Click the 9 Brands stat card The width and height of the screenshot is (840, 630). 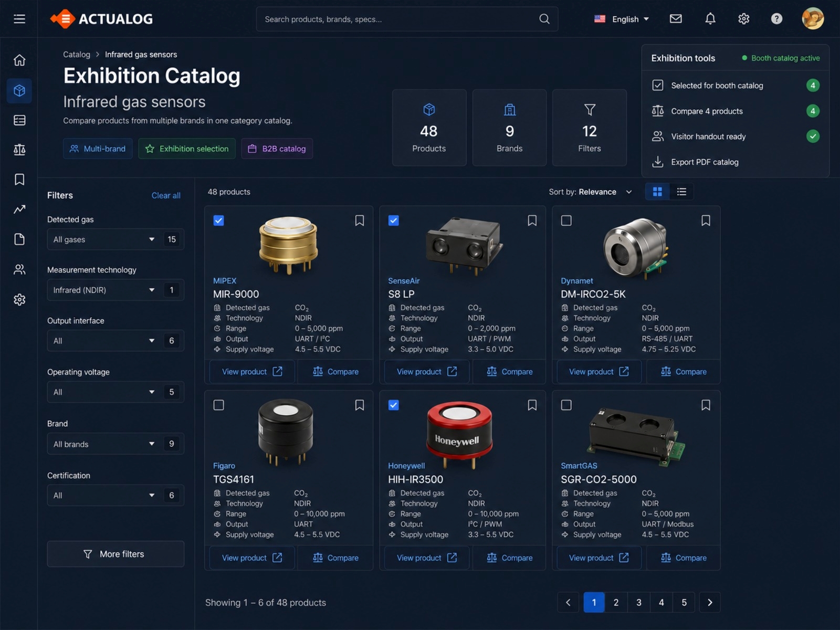pyautogui.click(x=509, y=128)
